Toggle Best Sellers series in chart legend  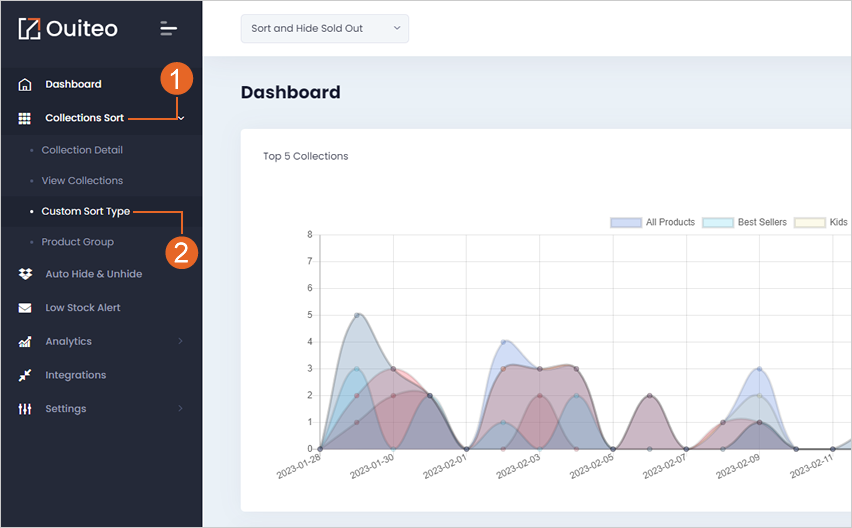(744, 222)
